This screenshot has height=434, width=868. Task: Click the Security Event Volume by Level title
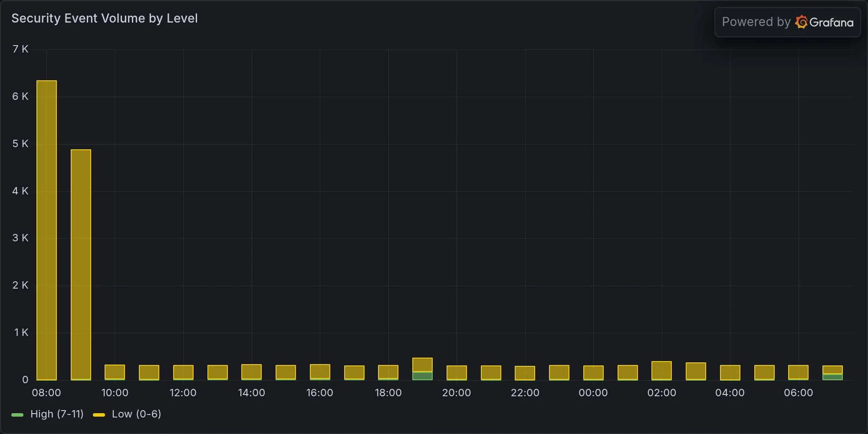tap(105, 18)
